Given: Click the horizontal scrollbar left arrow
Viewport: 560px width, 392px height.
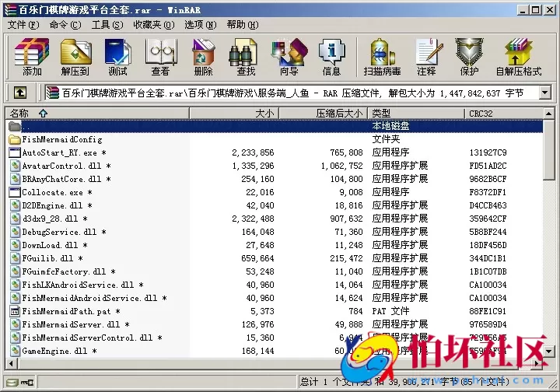Looking at the screenshot, I should coord(12,363).
